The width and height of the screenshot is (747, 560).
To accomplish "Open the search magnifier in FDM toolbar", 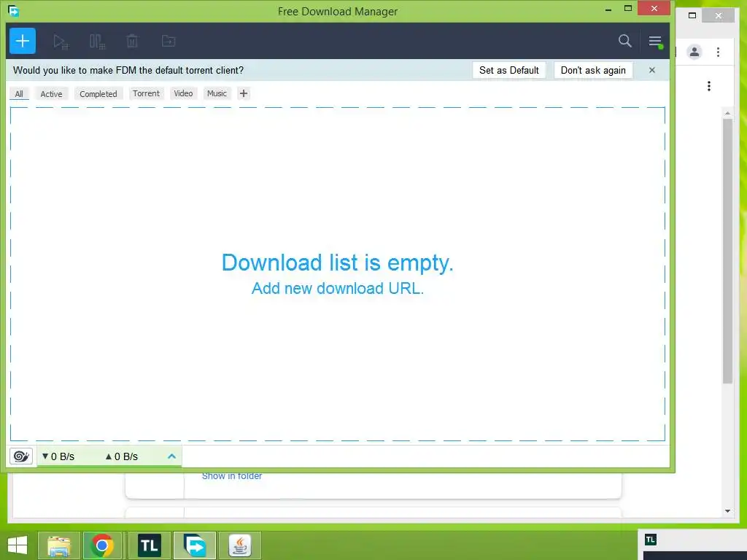I will 625,41.
